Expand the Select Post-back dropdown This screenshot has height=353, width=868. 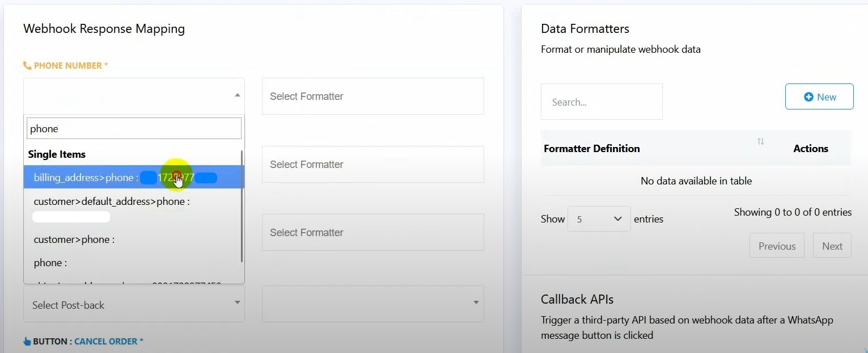click(134, 305)
